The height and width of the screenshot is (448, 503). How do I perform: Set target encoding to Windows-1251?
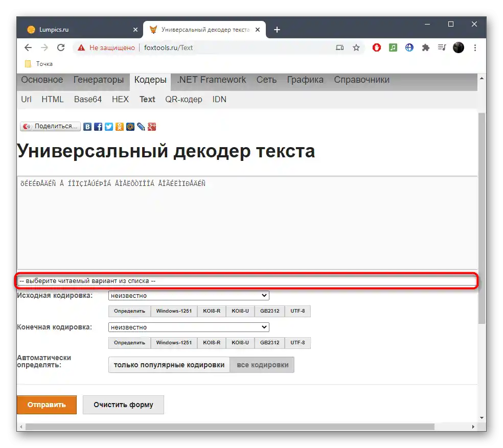(x=174, y=343)
